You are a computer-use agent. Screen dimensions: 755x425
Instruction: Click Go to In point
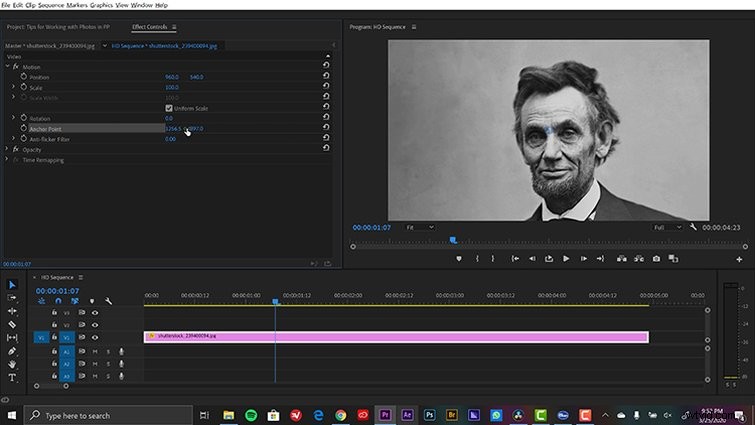[515, 258]
